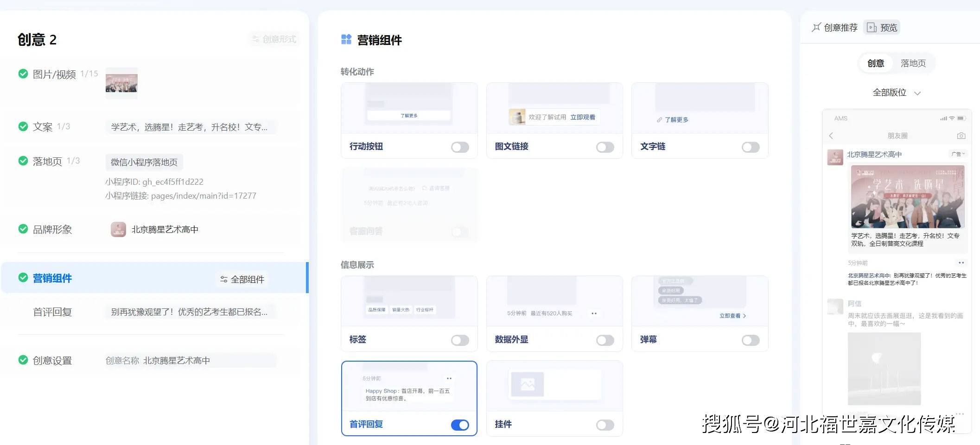
Task: Click the 全部组件 filter icon
Action: point(223,279)
